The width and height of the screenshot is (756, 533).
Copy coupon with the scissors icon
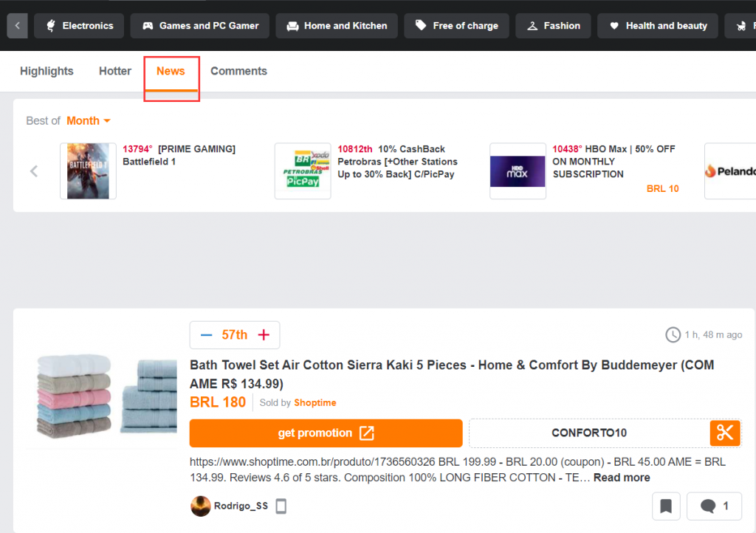click(725, 433)
